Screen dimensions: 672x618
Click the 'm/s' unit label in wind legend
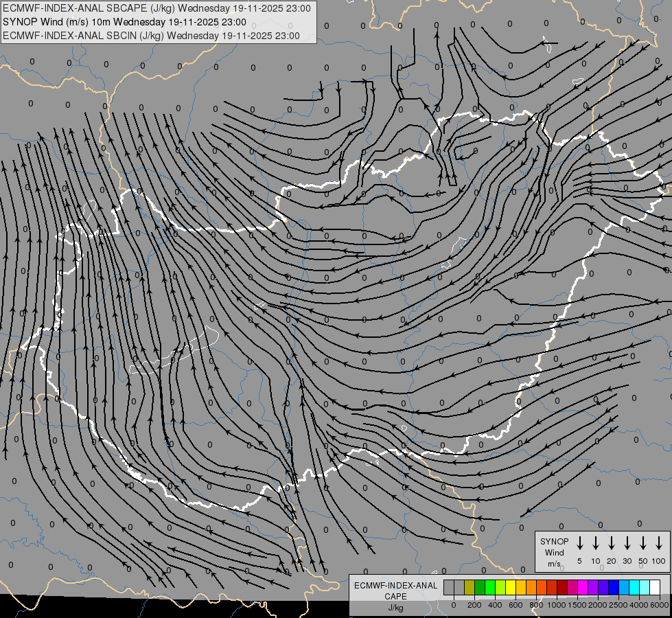coord(554,564)
